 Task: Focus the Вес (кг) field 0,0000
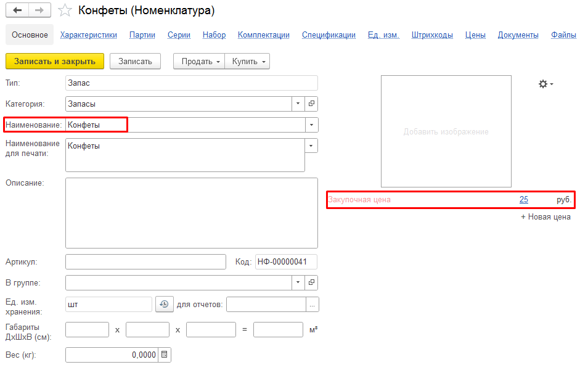(112, 355)
